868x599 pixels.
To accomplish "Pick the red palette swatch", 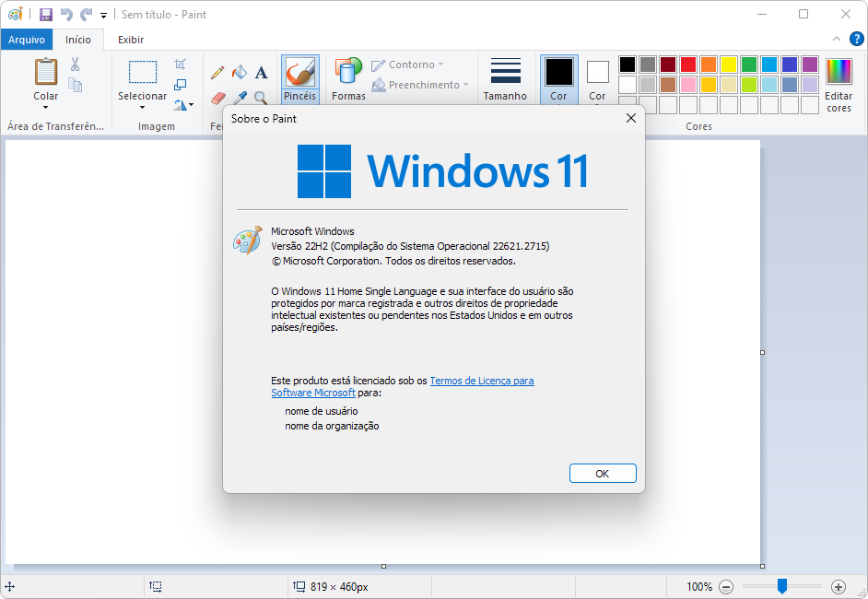I will pyautogui.click(x=688, y=65).
